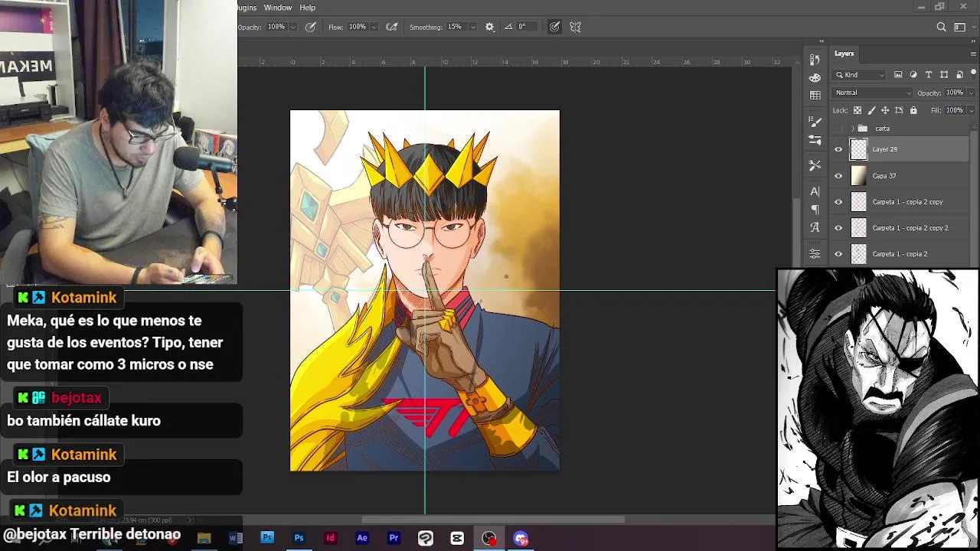Toggle pressure for opacity button
This screenshot has height=551, width=980.
tap(311, 27)
